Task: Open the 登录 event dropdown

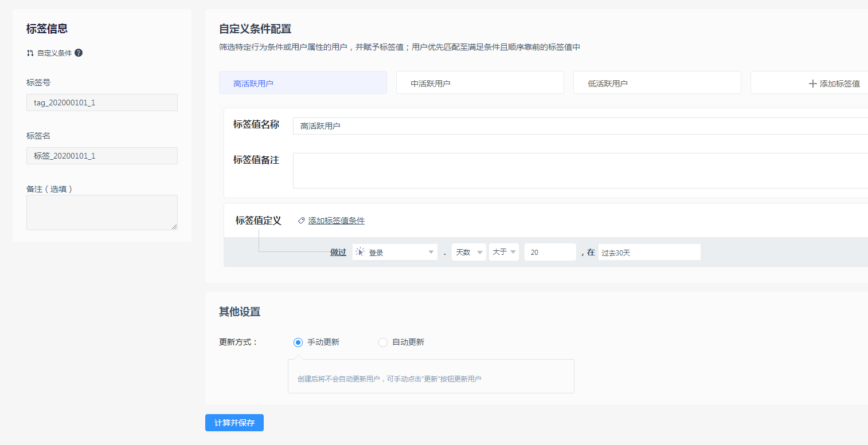Action: (395, 252)
